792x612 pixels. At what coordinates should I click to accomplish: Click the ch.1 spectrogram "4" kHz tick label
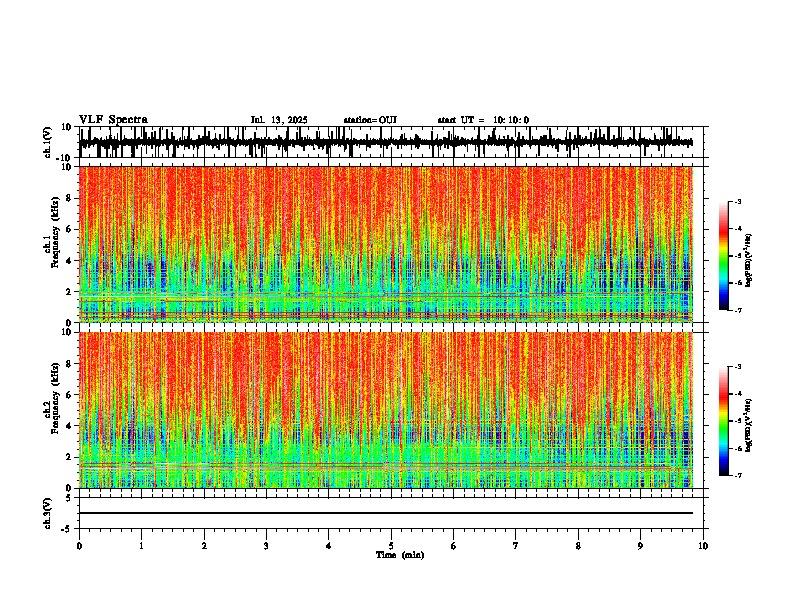[x=70, y=261]
